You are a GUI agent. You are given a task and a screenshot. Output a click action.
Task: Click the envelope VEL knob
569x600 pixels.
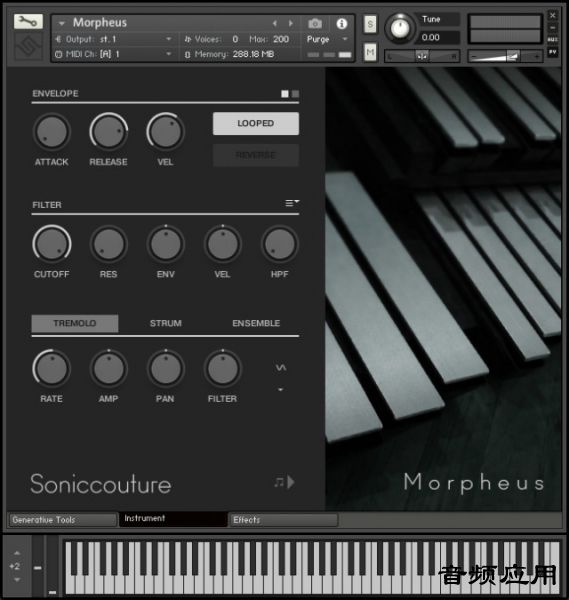165,132
